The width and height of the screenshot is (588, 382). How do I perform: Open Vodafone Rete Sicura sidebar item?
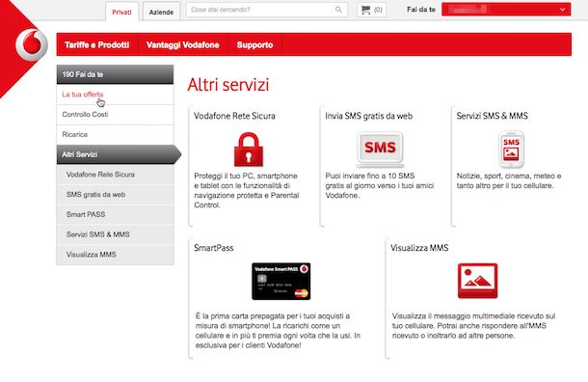pos(115,175)
